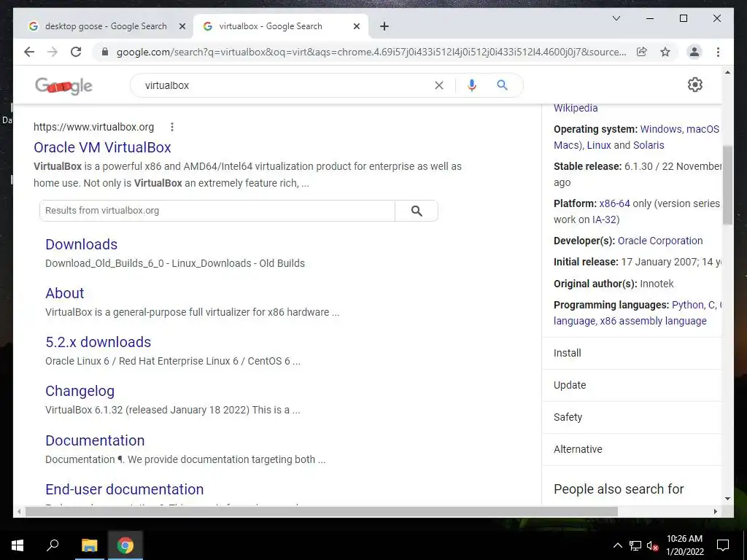Expand the Alternative section
The image size is (747, 560).
(x=632, y=449)
